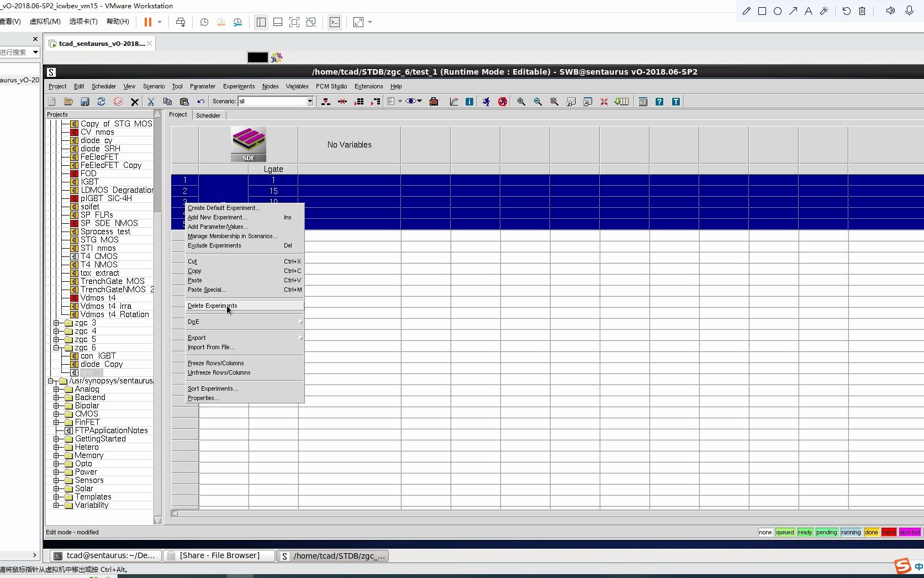Click Import From File in context menu
924x578 pixels.
[x=245, y=347]
